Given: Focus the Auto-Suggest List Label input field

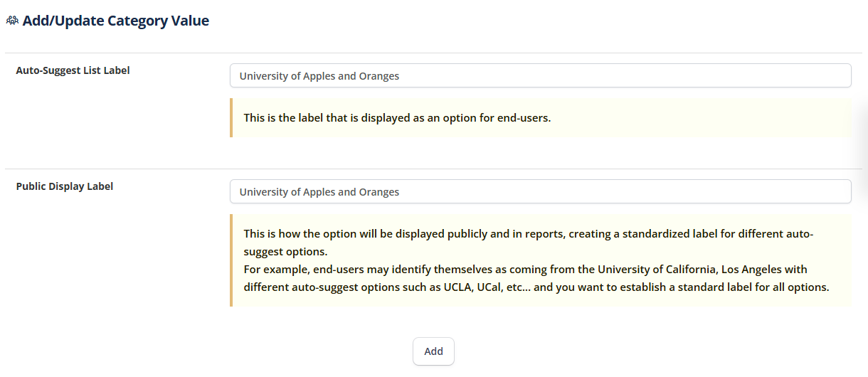Looking at the screenshot, I should [540, 76].
